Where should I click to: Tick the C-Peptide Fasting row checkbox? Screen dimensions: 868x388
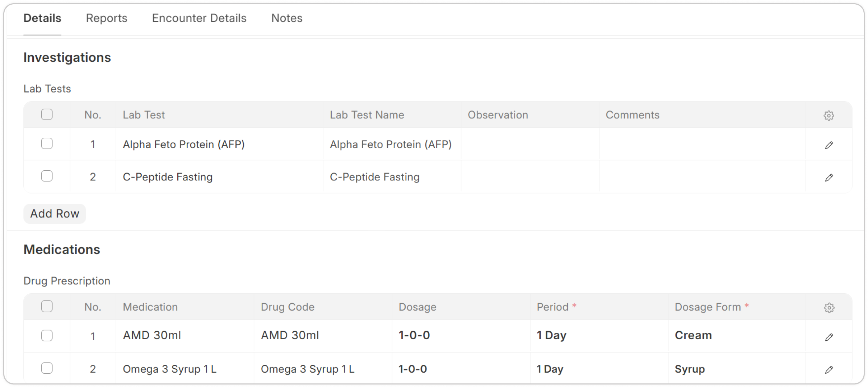pyautogui.click(x=47, y=176)
